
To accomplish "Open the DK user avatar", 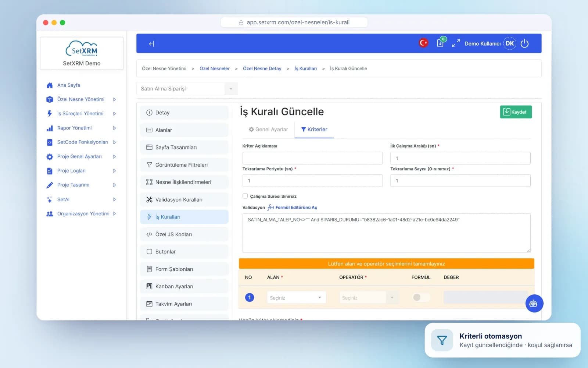I will [510, 43].
